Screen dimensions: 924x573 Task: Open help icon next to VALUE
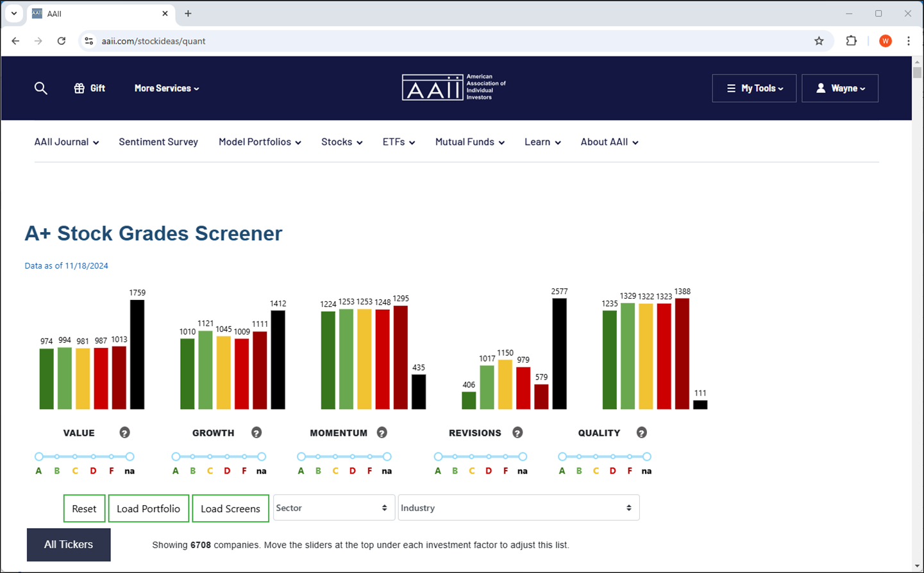click(x=125, y=433)
